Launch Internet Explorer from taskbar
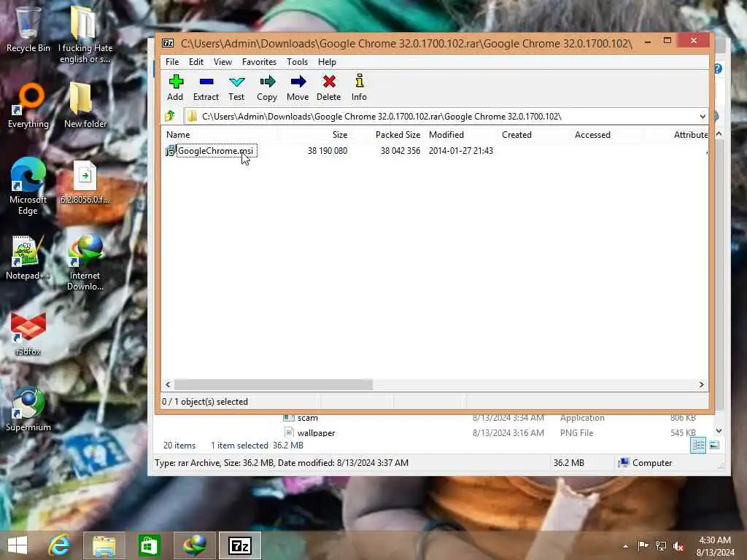 (59, 545)
